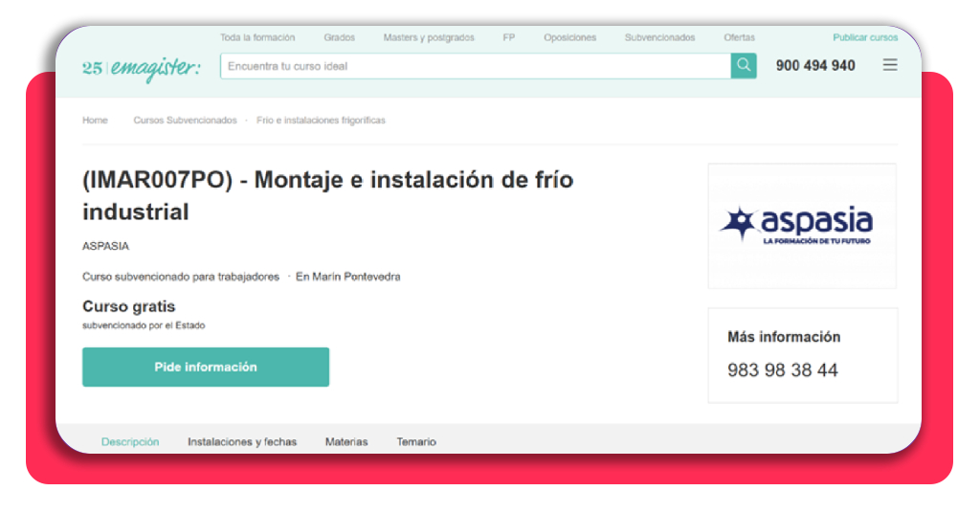The width and height of the screenshot is (980, 513).
Task: Open the Oposiciones menu item
Action: pyautogui.click(x=570, y=37)
